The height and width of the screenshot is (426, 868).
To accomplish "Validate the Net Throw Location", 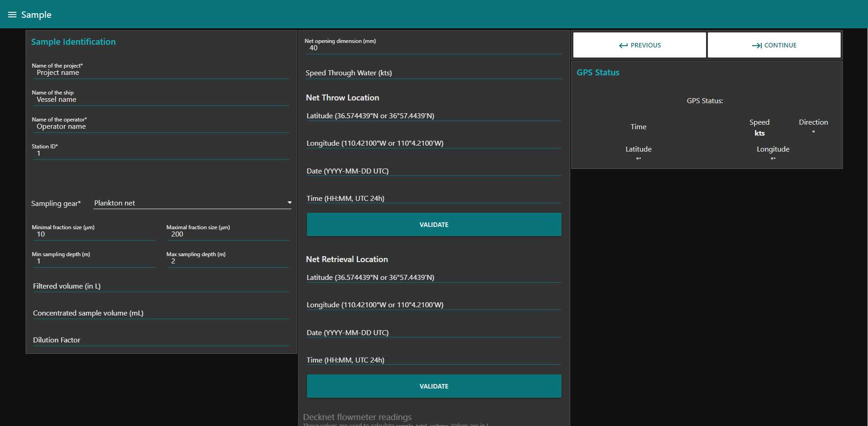I will click(433, 225).
